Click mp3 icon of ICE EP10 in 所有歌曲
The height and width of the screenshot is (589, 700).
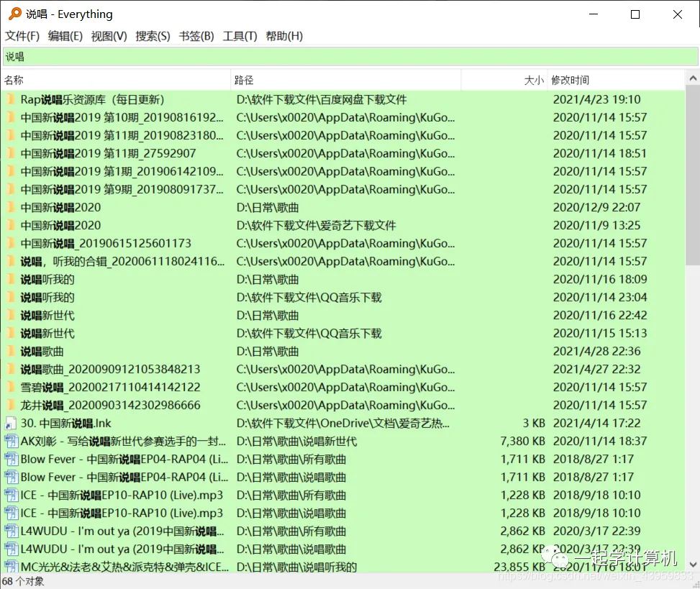pyautogui.click(x=11, y=496)
